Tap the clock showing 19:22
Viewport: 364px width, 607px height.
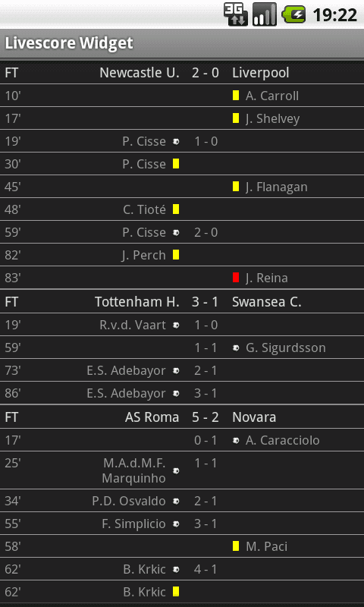coord(334,15)
